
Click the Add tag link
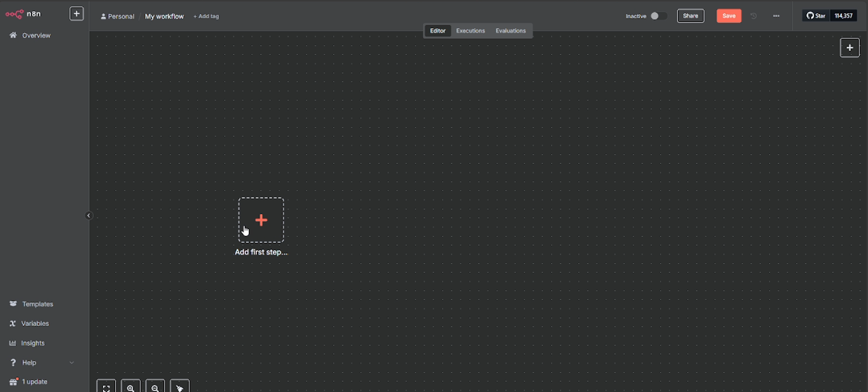(x=206, y=16)
